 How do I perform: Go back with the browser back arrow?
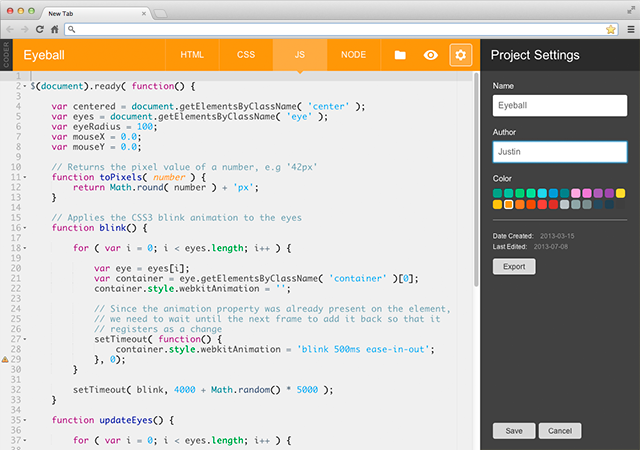(x=11, y=30)
